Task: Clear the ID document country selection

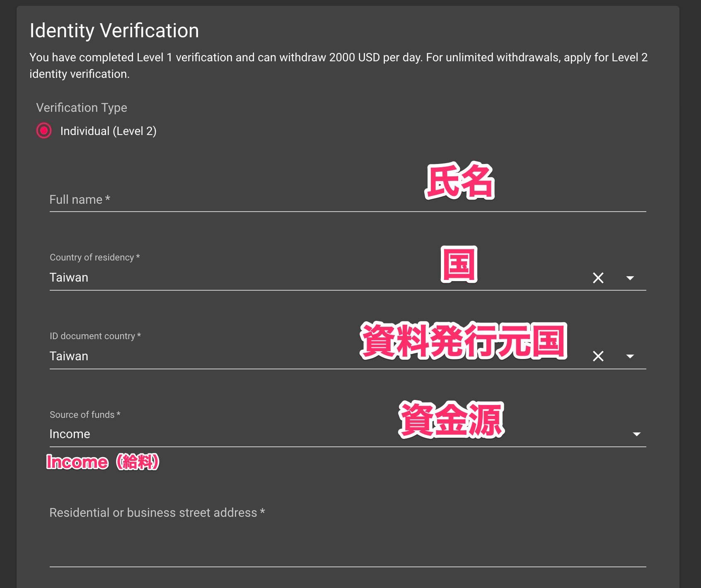Action: (x=598, y=356)
